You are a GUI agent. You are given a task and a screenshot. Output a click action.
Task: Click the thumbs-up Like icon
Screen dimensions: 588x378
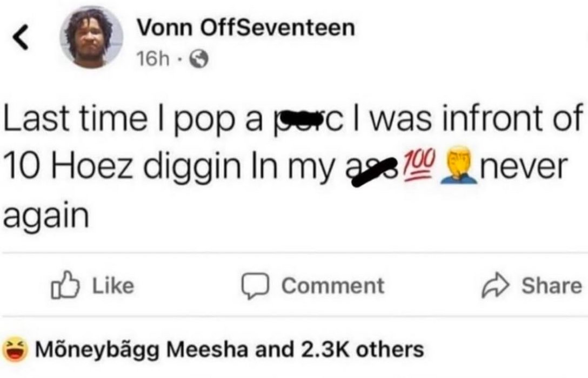[x=65, y=285]
